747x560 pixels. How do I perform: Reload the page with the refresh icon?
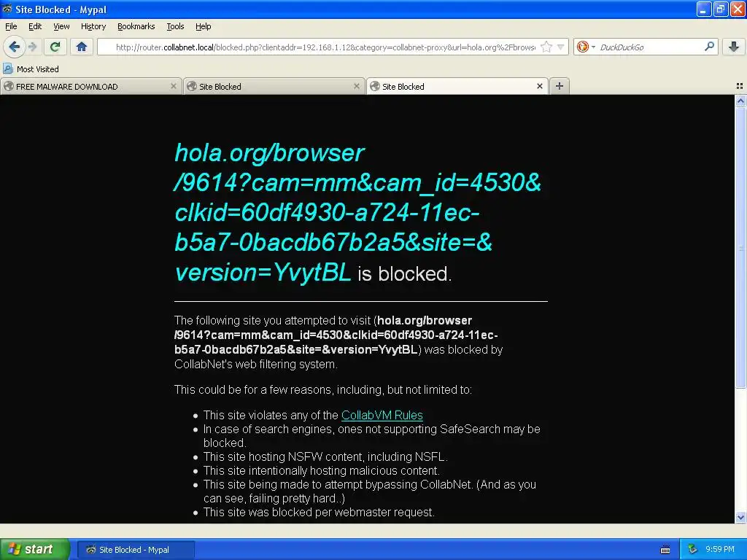click(55, 47)
